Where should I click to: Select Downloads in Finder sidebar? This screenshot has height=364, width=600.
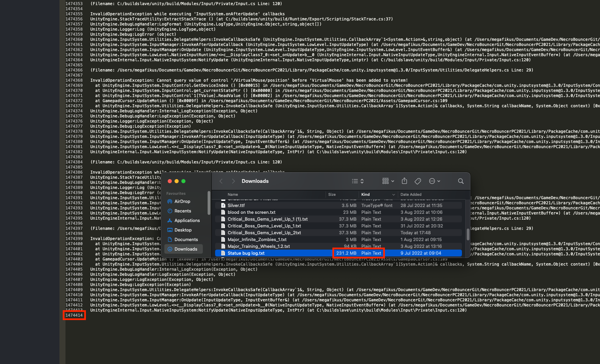pyautogui.click(x=183, y=249)
